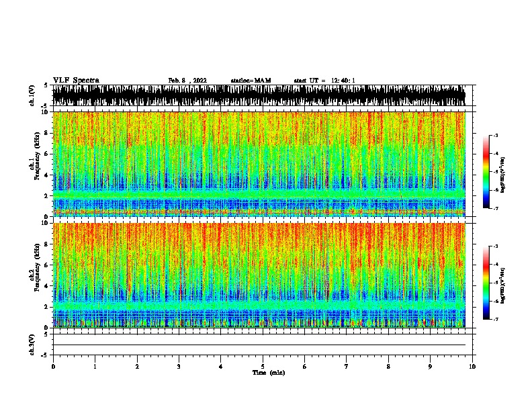
Task: Click inside the ch.1 voltage waveform panel
Action: (x=259, y=95)
